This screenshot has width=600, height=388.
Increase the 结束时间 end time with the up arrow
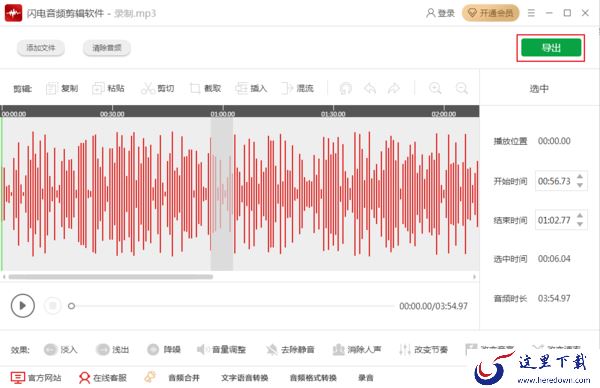pos(580,215)
